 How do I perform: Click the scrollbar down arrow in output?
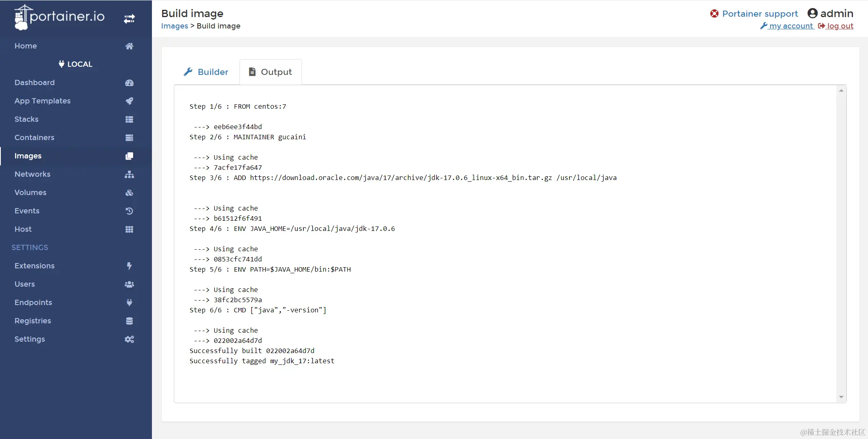[x=841, y=397]
